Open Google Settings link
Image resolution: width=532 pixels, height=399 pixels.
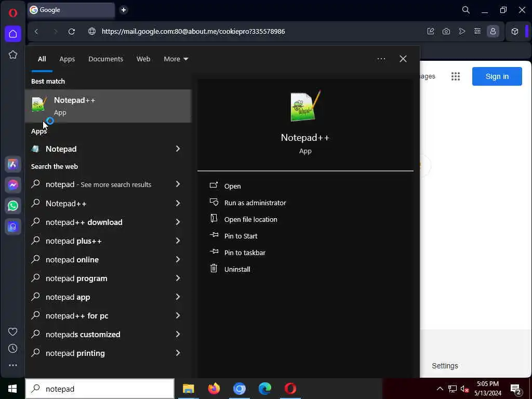[445, 366]
